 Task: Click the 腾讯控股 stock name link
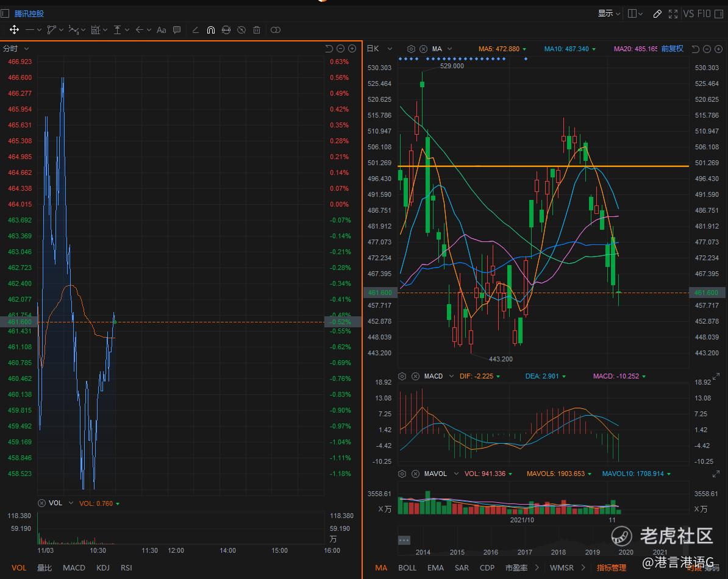29,13
